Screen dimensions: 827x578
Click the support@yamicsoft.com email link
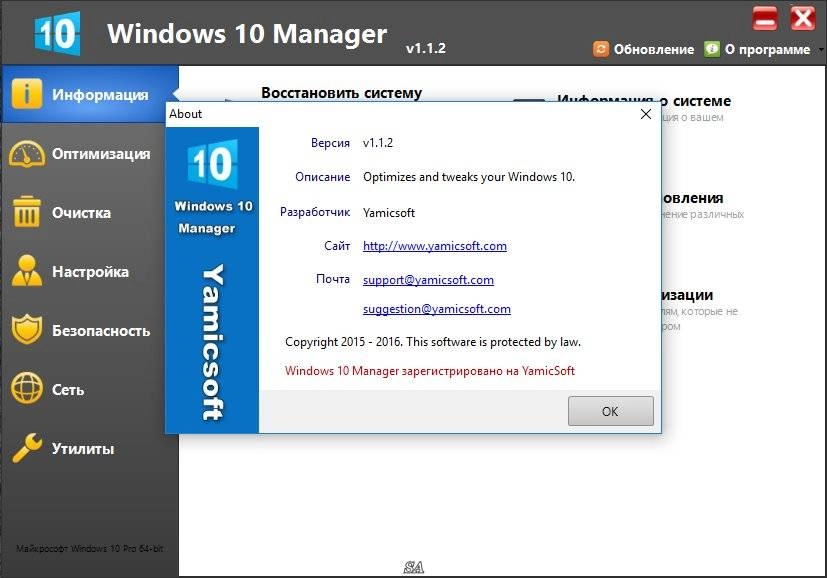point(428,280)
